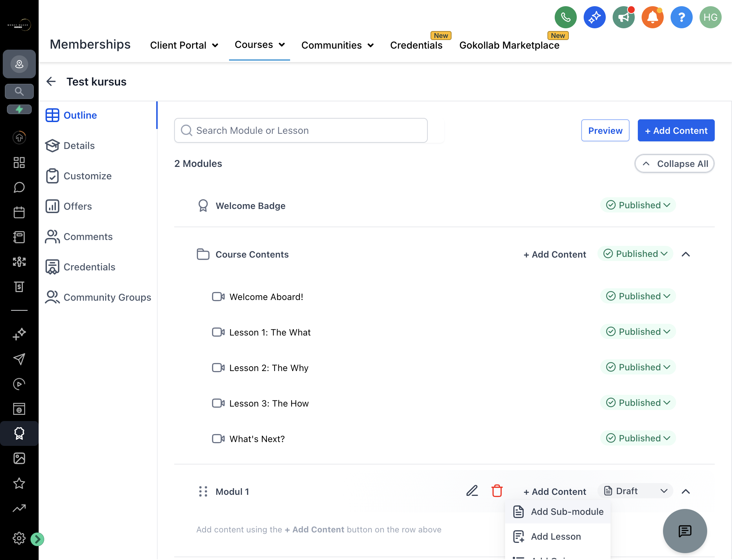Click the blue + Add Content button

point(676,130)
